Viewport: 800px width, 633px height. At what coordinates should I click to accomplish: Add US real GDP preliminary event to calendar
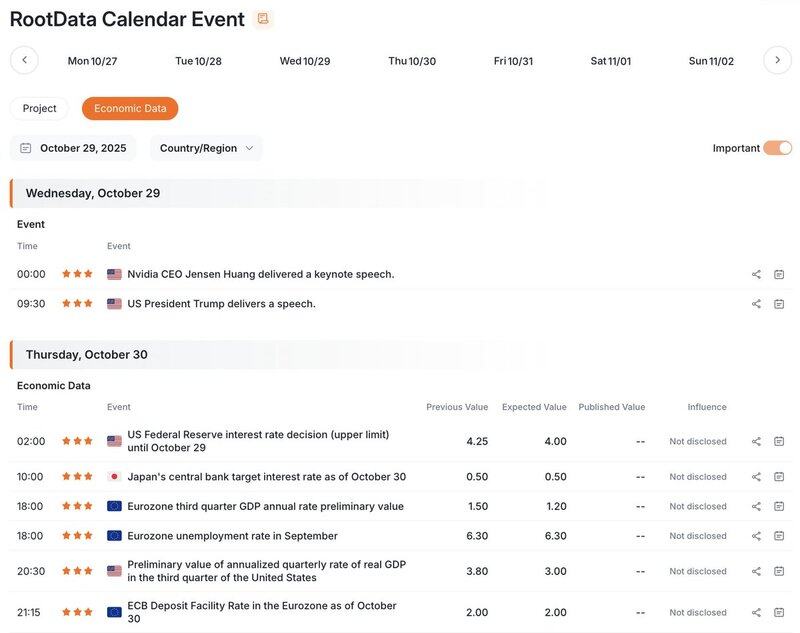click(779, 571)
